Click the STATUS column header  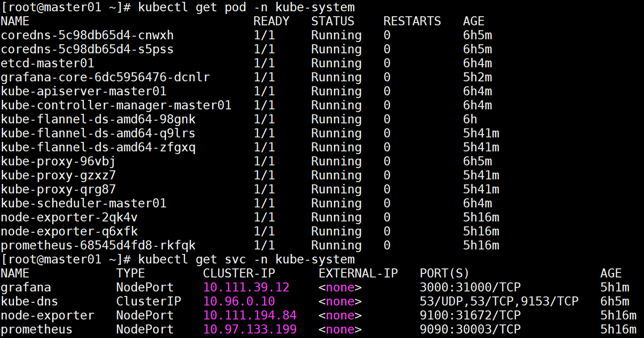coord(332,21)
